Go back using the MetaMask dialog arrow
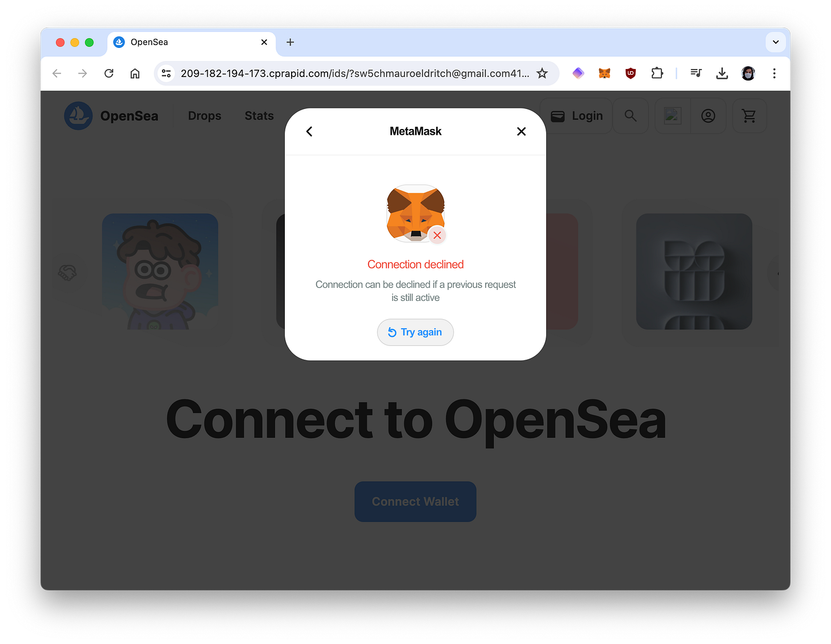Screen dimensions: 831x644 (x=309, y=131)
